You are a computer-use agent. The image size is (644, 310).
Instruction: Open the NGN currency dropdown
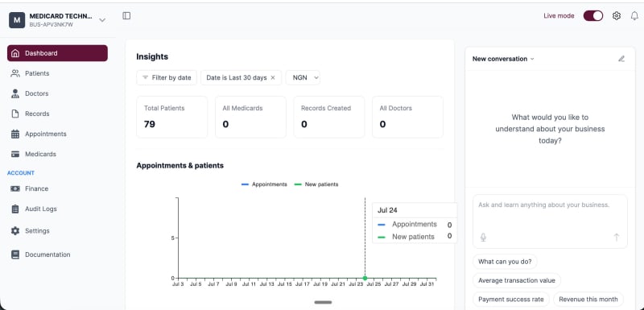click(x=303, y=77)
